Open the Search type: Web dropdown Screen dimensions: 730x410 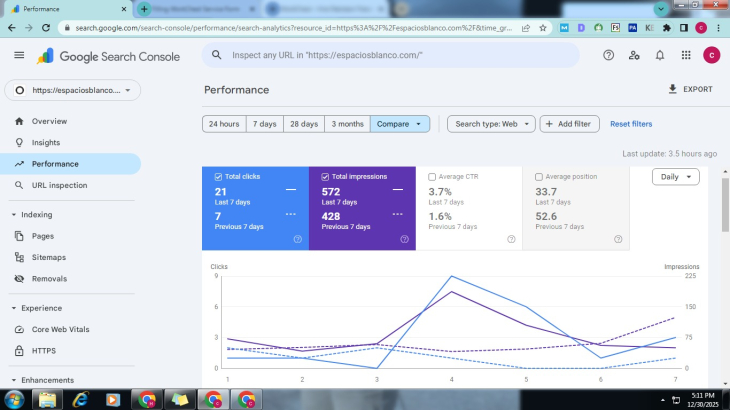click(x=491, y=124)
